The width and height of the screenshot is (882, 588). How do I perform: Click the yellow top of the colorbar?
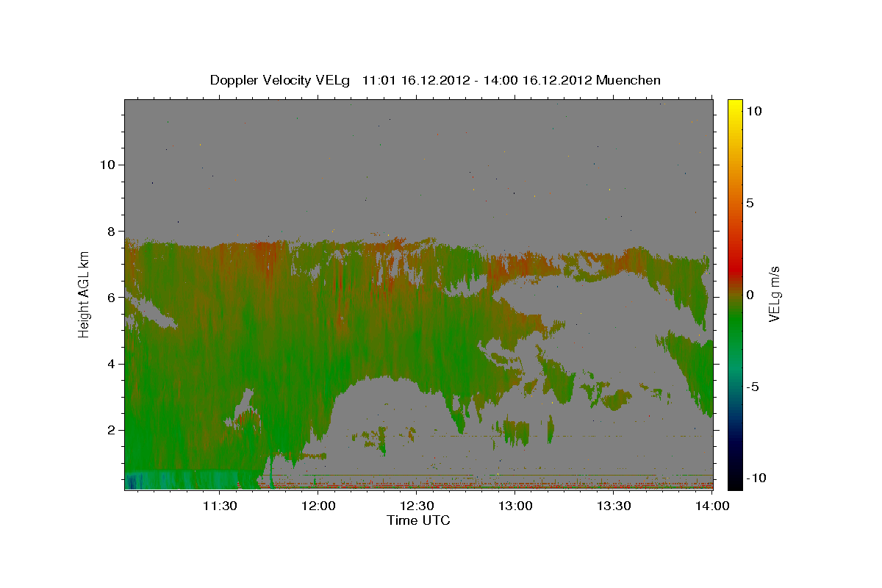click(x=734, y=107)
